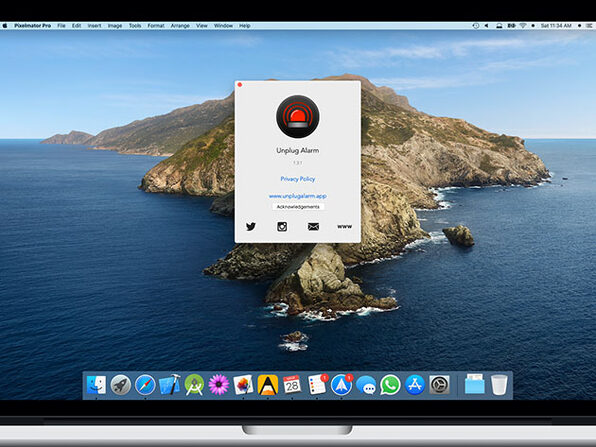Open the yellow A-shaped app icon in Dock
The image size is (596, 447).
point(268,385)
